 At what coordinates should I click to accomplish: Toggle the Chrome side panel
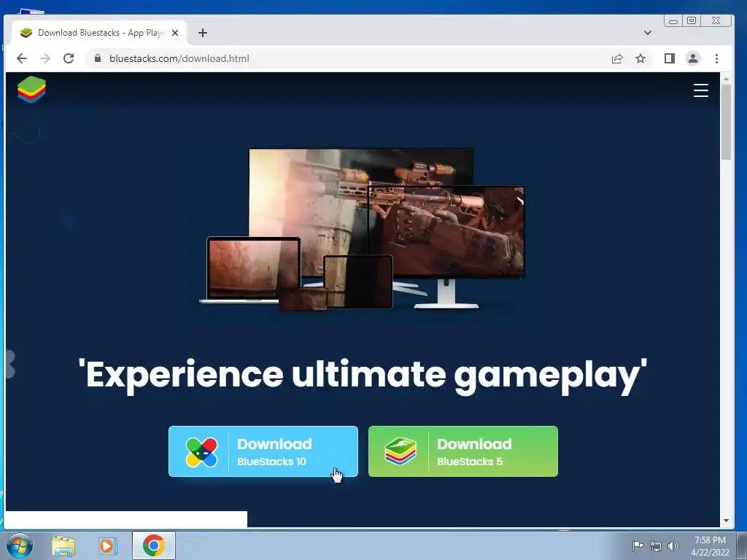click(x=670, y=58)
